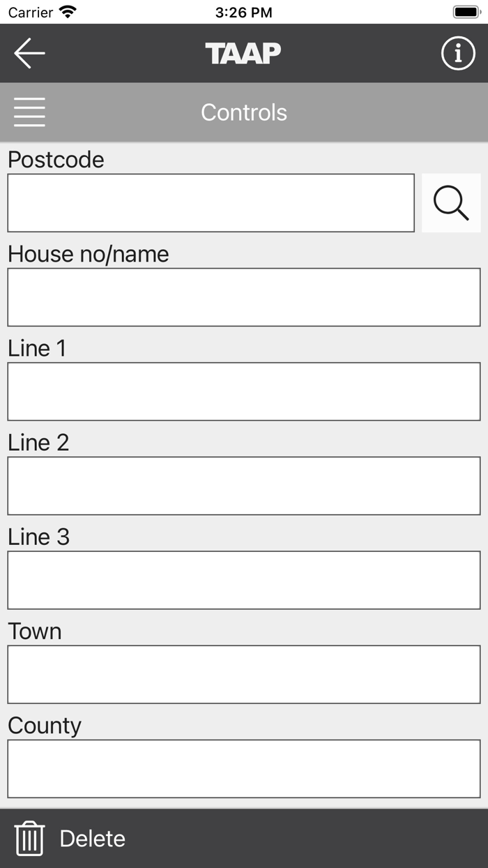
Task: Tap the trash can icon
Action: pyautogui.click(x=31, y=839)
